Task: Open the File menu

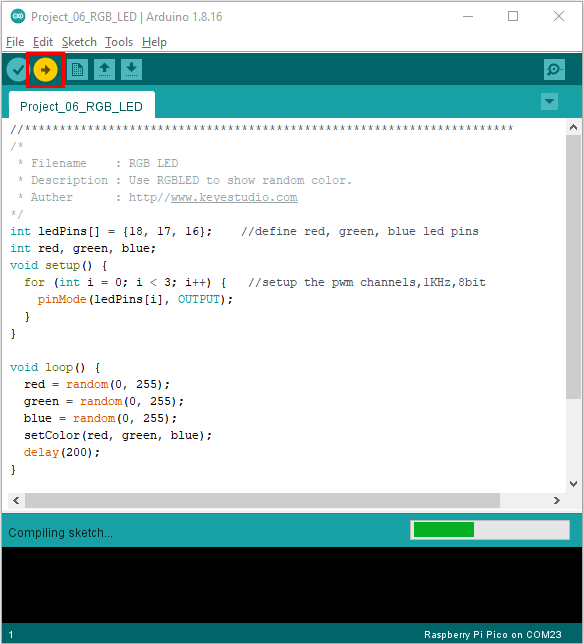Action: (x=15, y=42)
